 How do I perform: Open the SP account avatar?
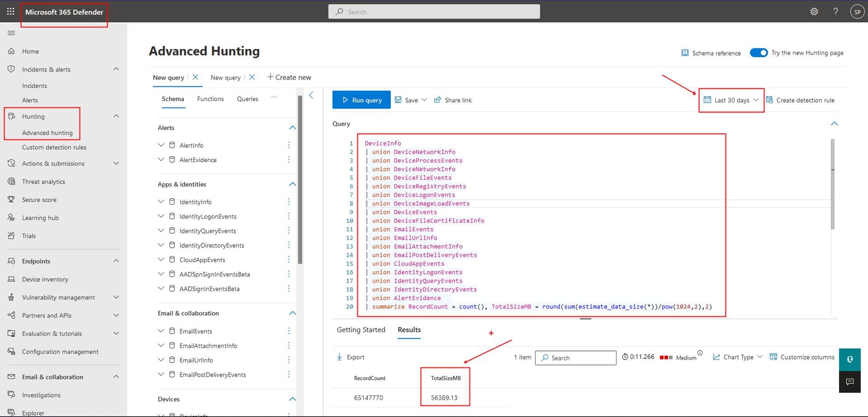pyautogui.click(x=857, y=12)
